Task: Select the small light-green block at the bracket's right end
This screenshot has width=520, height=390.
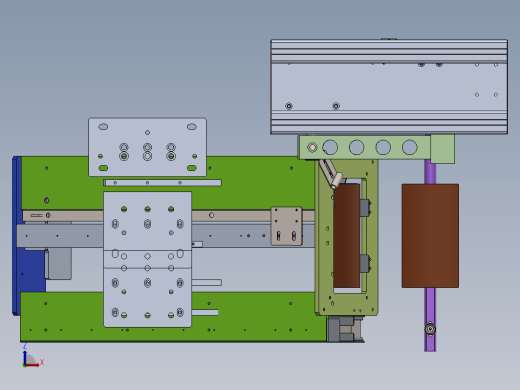Action: tap(443, 149)
